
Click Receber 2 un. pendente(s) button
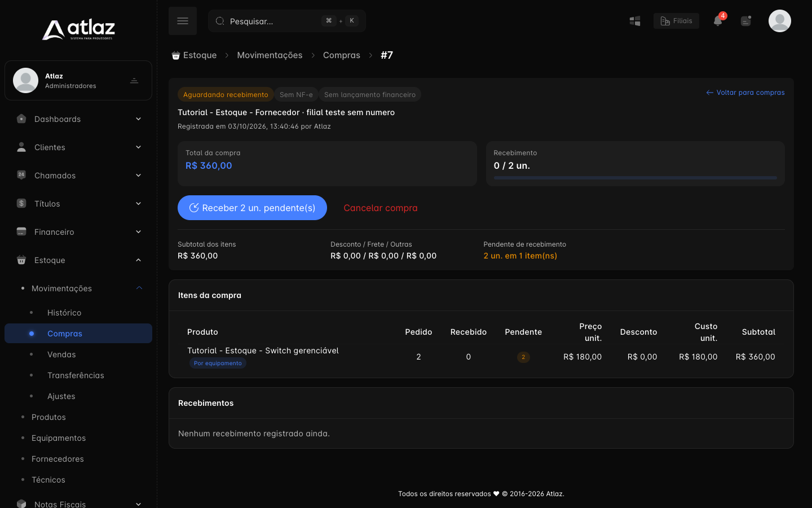(252, 208)
